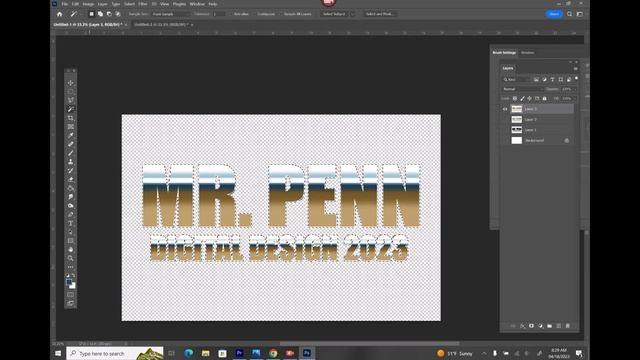Click the search magnifier in options bar
The width and height of the screenshot is (640, 360).
pyautogui.click(x=569, y=14)
